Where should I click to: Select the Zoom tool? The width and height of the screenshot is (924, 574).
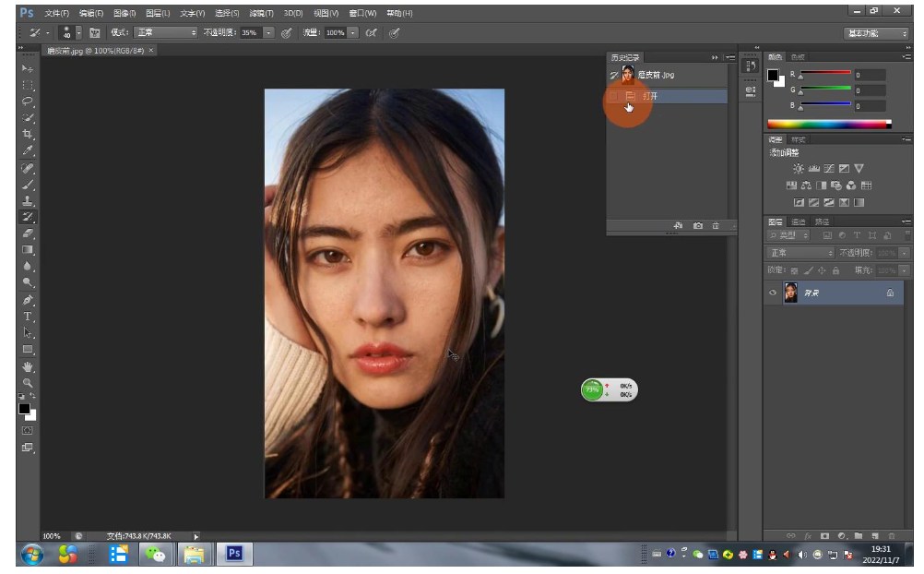[27, 383]
